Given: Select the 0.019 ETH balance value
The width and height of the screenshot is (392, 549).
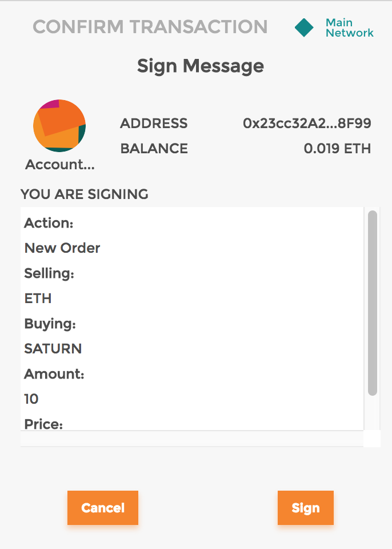Looking at the screenshot, I should click(x=337, y=149).
